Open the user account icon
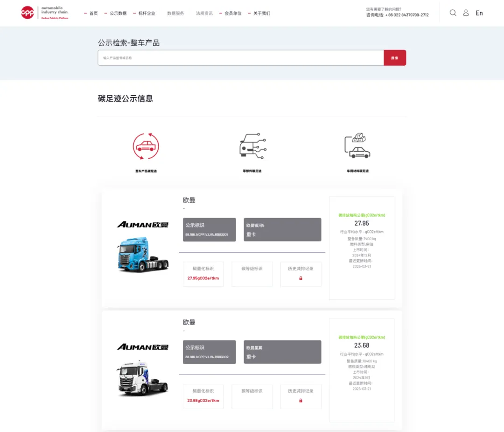This screenshot has height=432, width=504. (466, 13)
